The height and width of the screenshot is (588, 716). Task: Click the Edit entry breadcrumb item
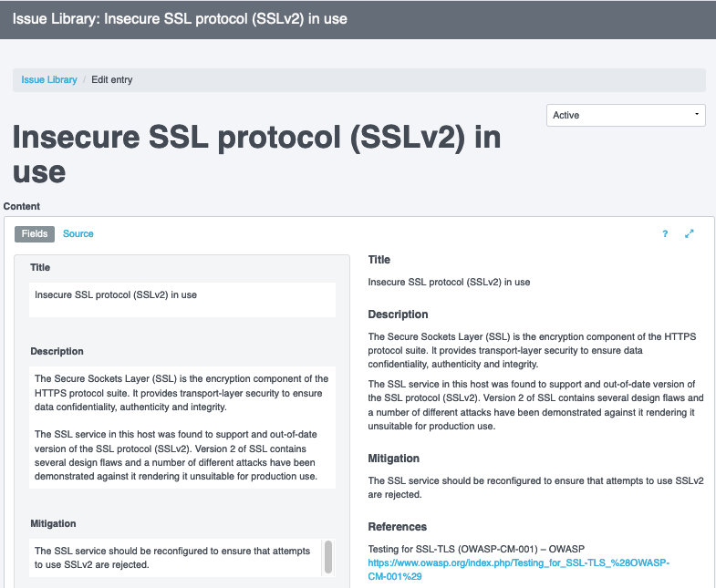[x=112, y=80]
